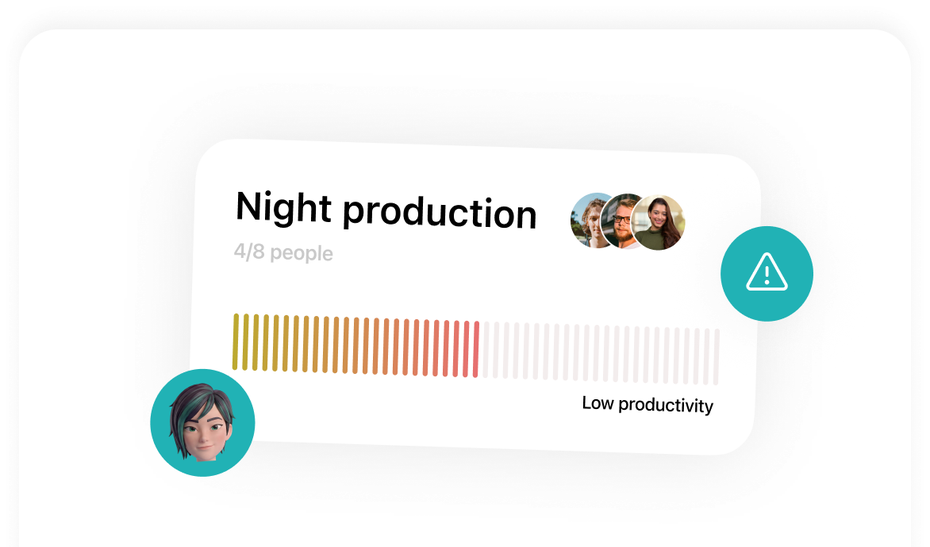Click the first yellow productivity bar
Image resolution: width=930 pixels, height=547 pixels.
click(x=235, y=342)
